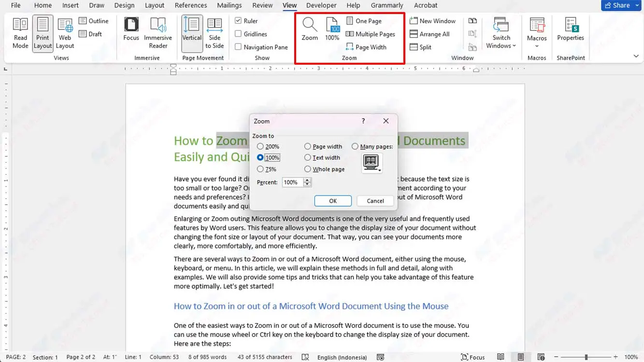Split the document window
The image size is (644, 362).
click(420, 47)
